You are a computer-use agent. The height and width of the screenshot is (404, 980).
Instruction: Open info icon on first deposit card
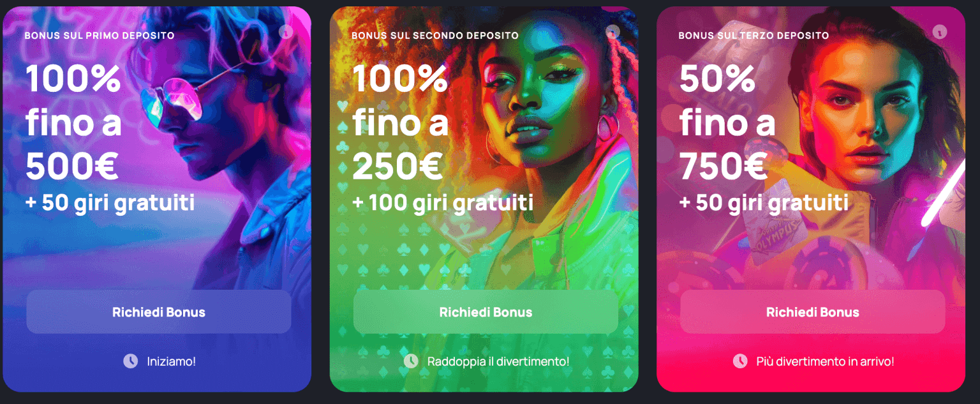(286, 31)
